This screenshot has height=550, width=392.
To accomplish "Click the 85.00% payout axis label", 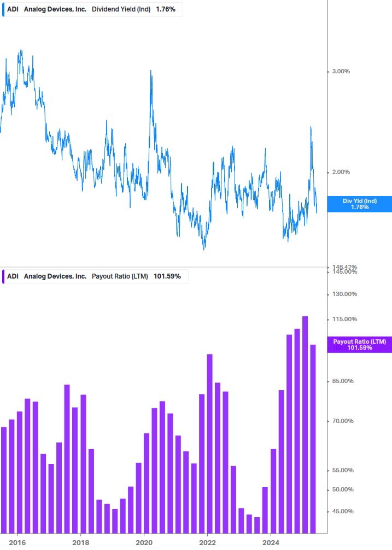I will [x=343, y=381].
